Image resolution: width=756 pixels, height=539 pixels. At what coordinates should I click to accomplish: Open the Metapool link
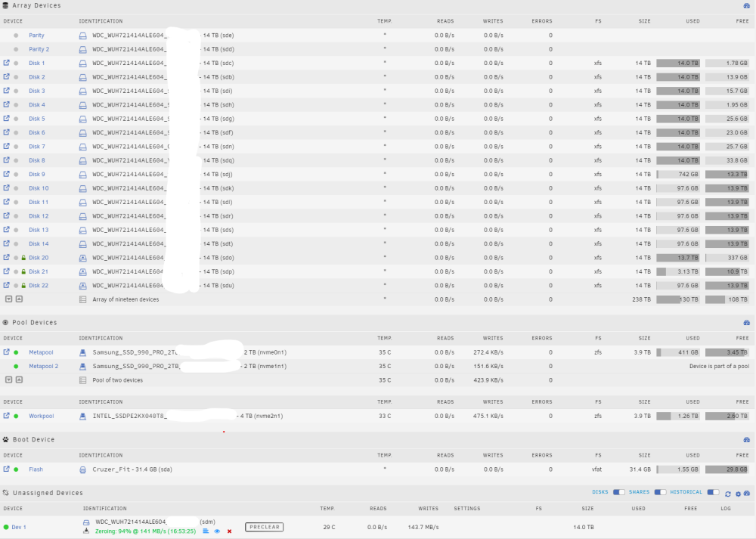[41, 352]
